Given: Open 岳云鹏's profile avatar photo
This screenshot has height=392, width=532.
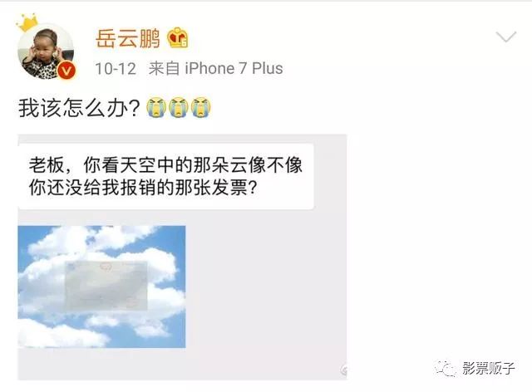Looking at the screenshot, I should (46, 51).
